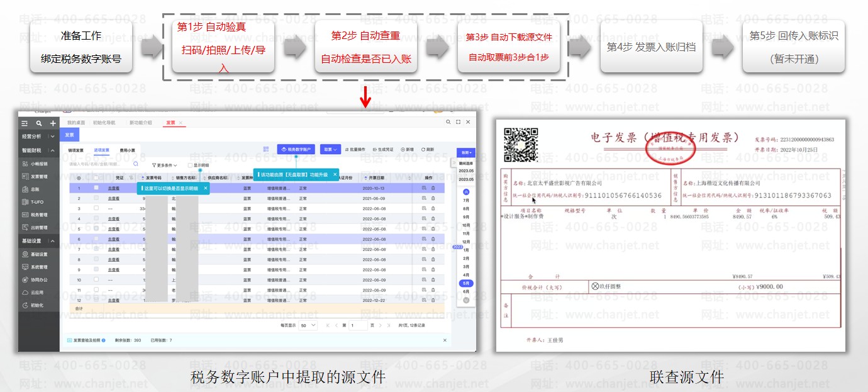The height and width of the screenshot is (392, 868).
Task: Open the page size dropdown showing 50
Action: point(308,325)
